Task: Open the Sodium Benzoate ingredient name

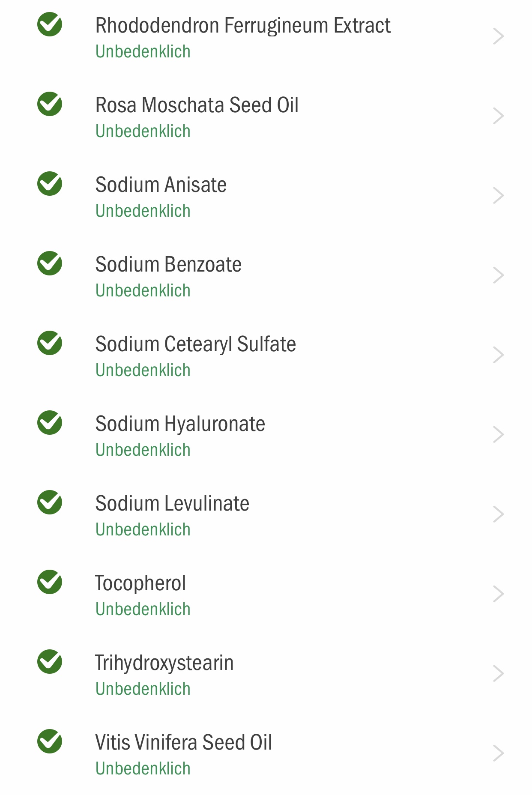Action: tap(168, 264)
